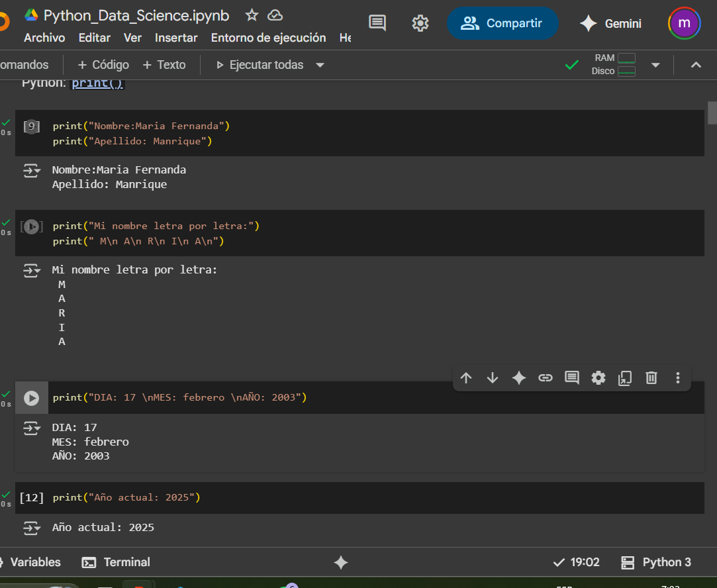Expand the Ejecutar todas dropdown arrow
The width and height of the screenshot is (717, 588).
[x=320, y=65]
